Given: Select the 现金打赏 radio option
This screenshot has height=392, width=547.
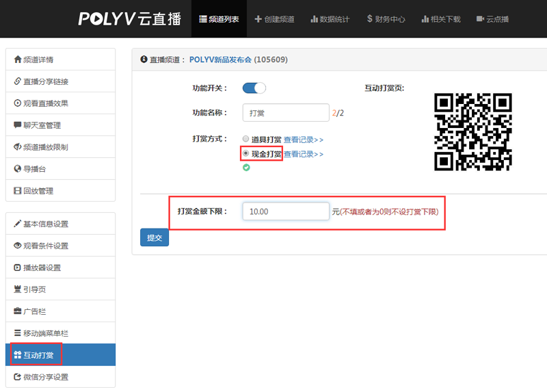Looking at the screenshot, I should pyautogui.click(x=246, y=154).
